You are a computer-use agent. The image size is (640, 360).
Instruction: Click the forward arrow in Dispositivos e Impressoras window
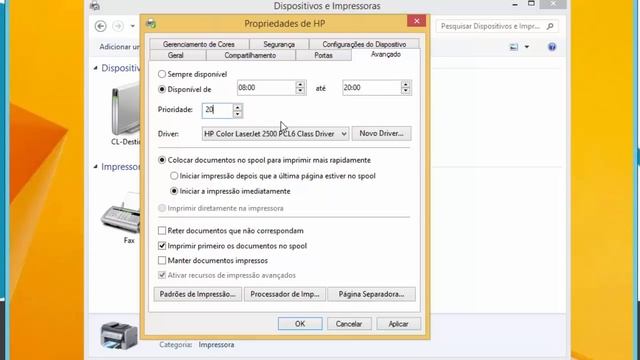coord(118,26)
